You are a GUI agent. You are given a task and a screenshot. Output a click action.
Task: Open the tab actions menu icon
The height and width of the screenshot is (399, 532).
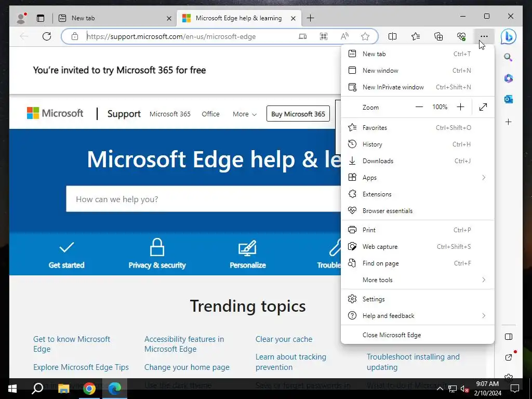pos(41,18)
